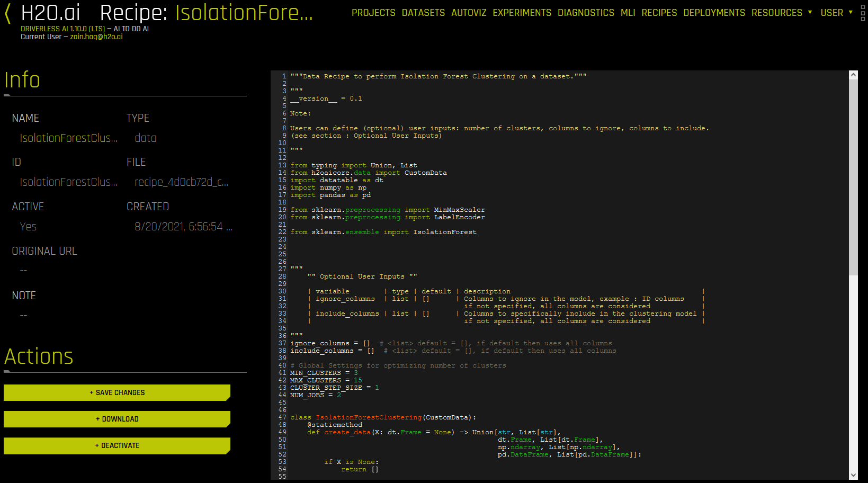The height and width of the screenshot is (483, 868).
Task: Click the ignore_columns = [] code line
Action: [x=451, y=343]
